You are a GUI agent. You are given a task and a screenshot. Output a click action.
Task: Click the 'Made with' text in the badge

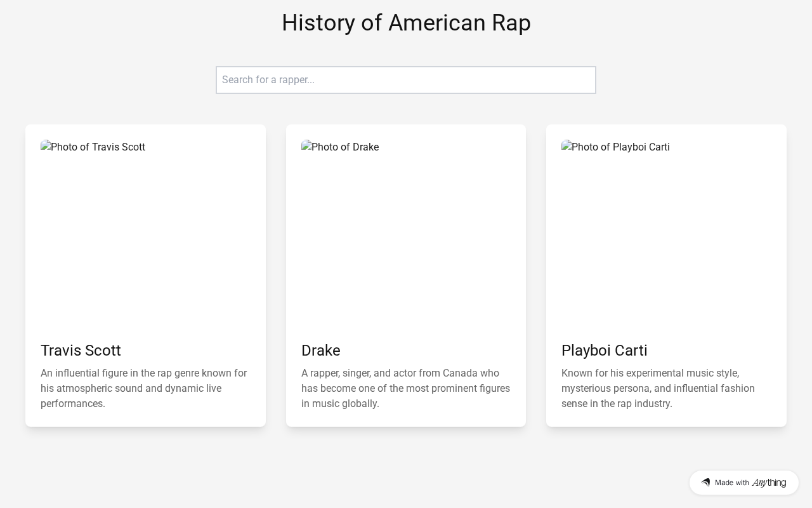point(732,483)
